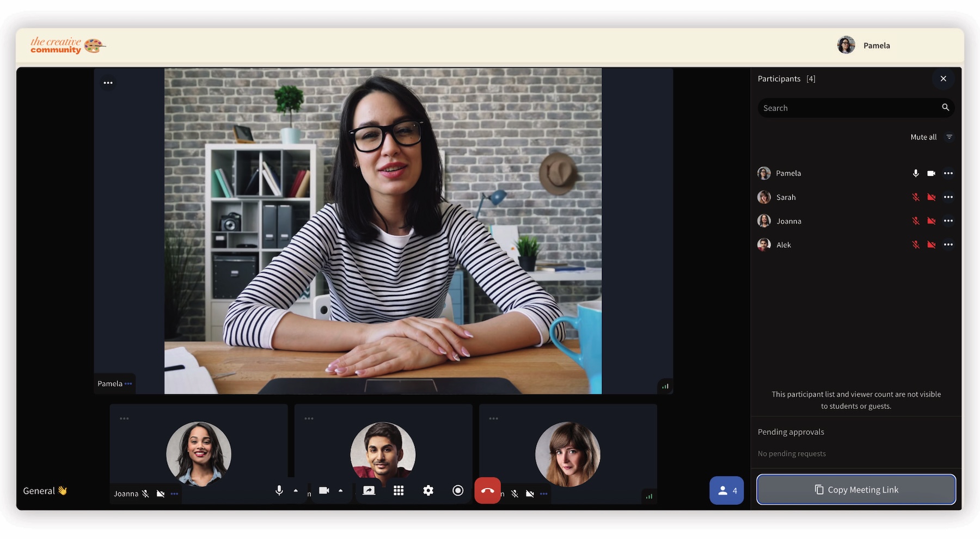
Task: Expand camera options arrow next to camera
Action: pyautogui.click(x=341, y=491)
